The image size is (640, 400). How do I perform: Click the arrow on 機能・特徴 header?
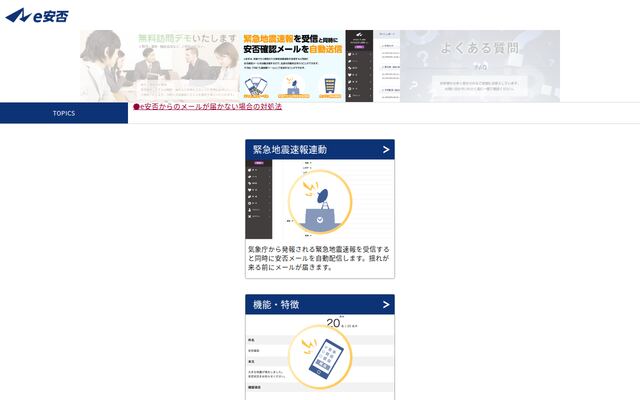[386, 304]
